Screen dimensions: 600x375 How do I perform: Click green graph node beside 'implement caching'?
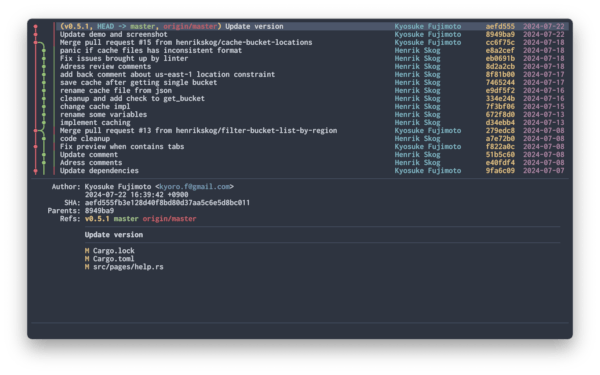point(44,123)
